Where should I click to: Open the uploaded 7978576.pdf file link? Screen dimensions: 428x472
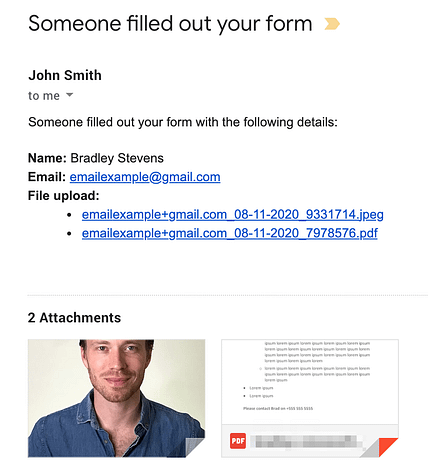(x=230, y=233)
